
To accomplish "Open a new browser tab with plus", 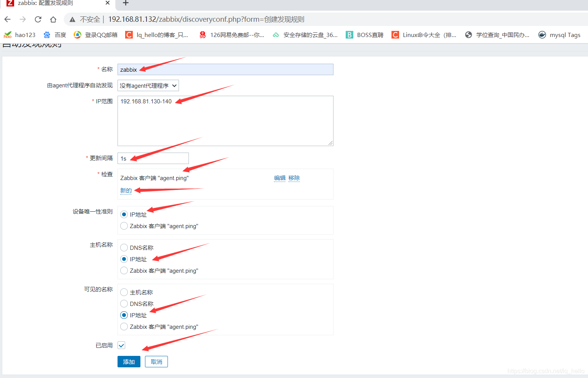I will [126, 3].
